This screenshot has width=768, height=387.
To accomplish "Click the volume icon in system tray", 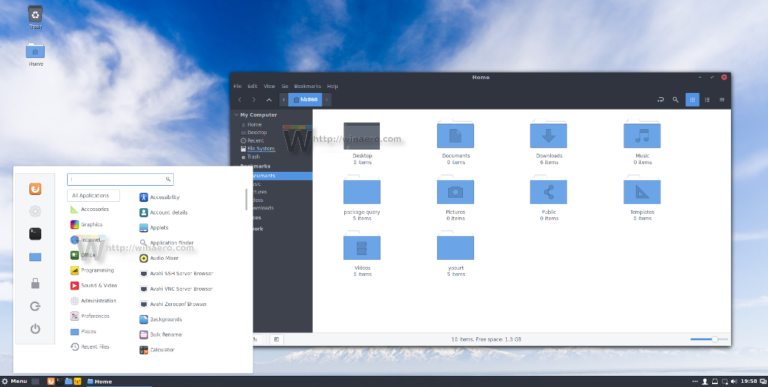I will coord(733,381).
